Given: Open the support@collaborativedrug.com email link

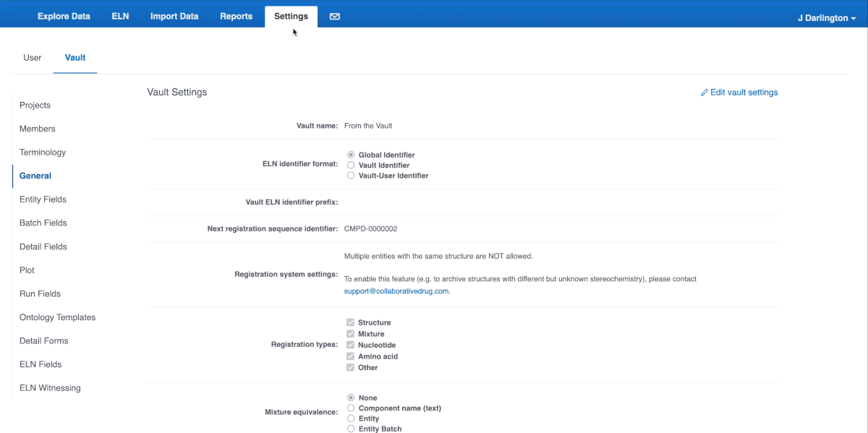Looking at the screenshot, I should click(396, 291).
